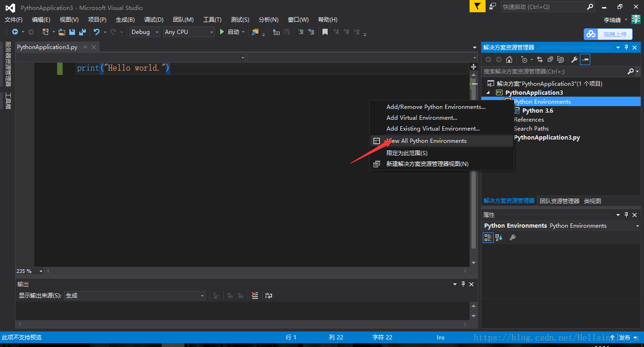Image resolution: width=644 pixels, height=347 pixels.
Task: Collapse the PythonApplication3 project node
Action: pyautogui.click(x=488, y=93)
